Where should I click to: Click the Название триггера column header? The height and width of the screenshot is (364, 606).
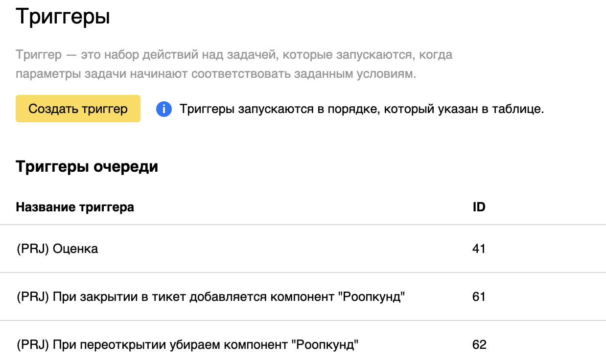(75, 207)
